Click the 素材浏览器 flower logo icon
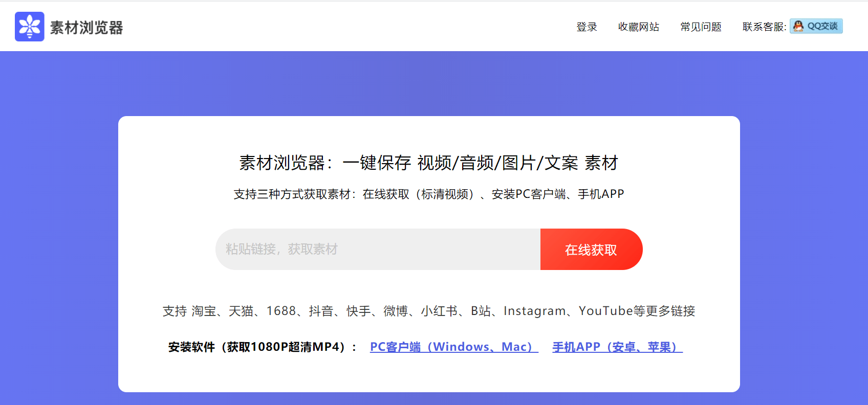Image resolution: width=868 pixels, height=405 pixels. (30, 27)
